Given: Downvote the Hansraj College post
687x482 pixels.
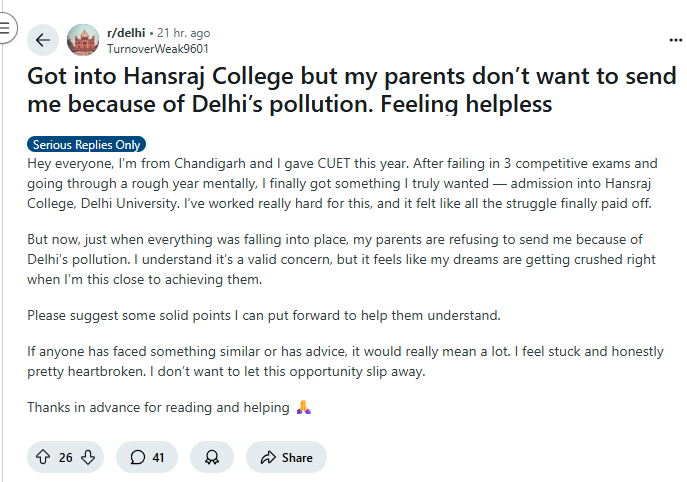Looking at the screenshot, I should pos(88,457).
